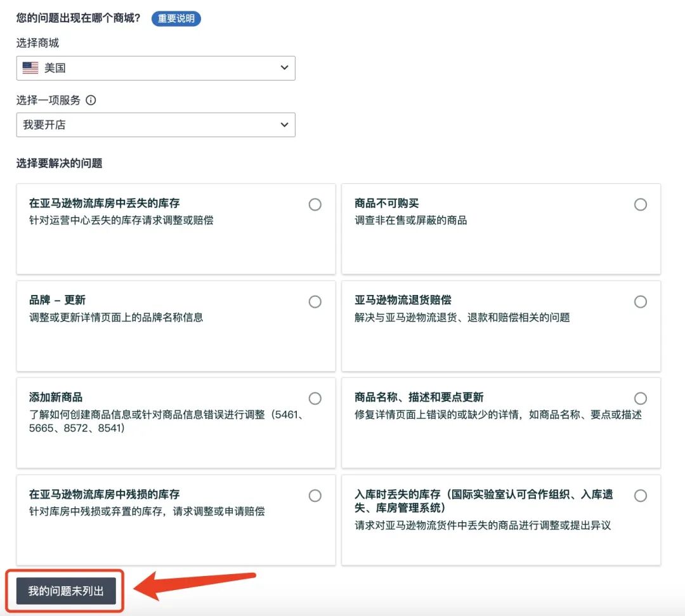Image resolution: width=685 pixels, height=616 pixels.
Task: Open the service dropdown showing 我要开店
Action: [x=155, y=125]
